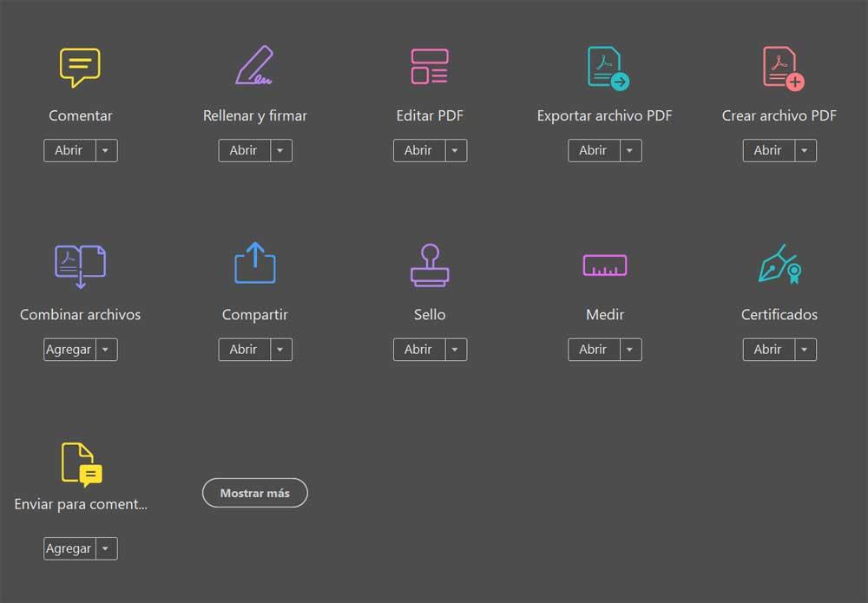
Task: Click the Exportar archivo PDF label
Action: [604, 116]
